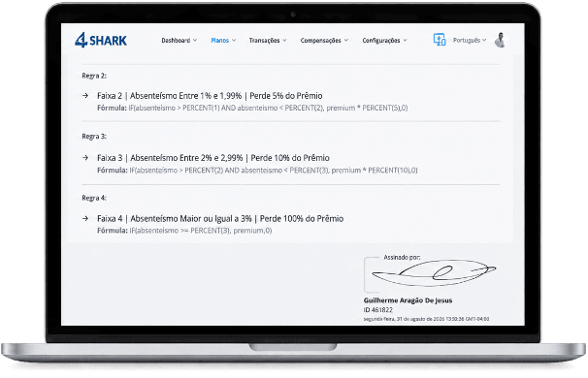588x378 pixels.
Task: Click the signature date timestamp line
Action: pos(426,319)
